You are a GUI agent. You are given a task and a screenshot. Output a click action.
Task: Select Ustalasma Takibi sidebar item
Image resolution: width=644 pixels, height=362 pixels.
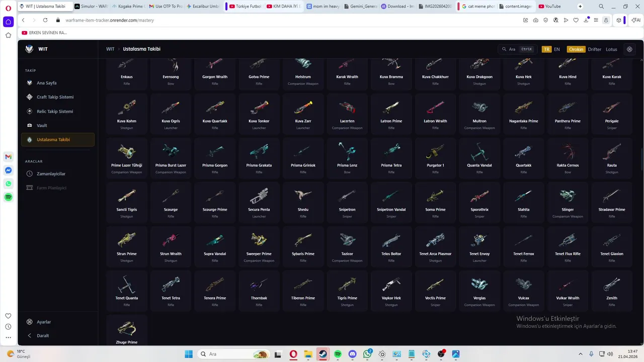(57, 139)
